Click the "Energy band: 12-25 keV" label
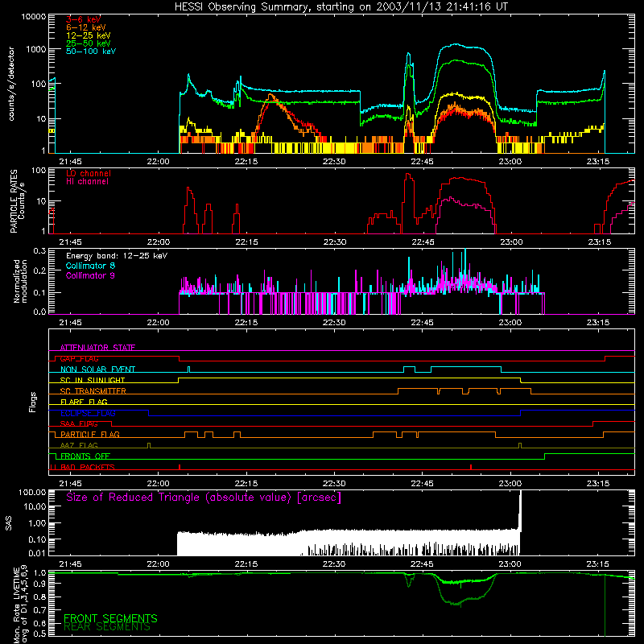Screen dimensions: 644x644 pyautogui.click(x=117, y=256)
